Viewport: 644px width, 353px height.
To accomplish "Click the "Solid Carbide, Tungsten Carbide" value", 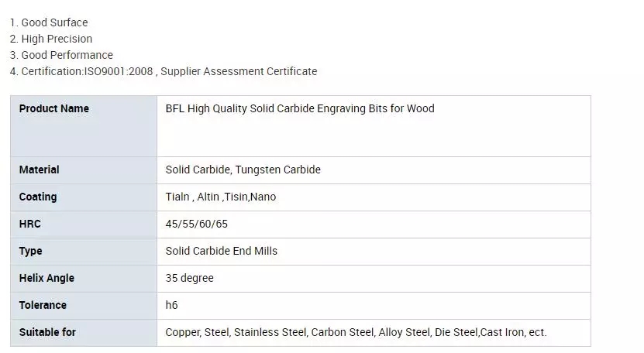I will tap(243, 170).
